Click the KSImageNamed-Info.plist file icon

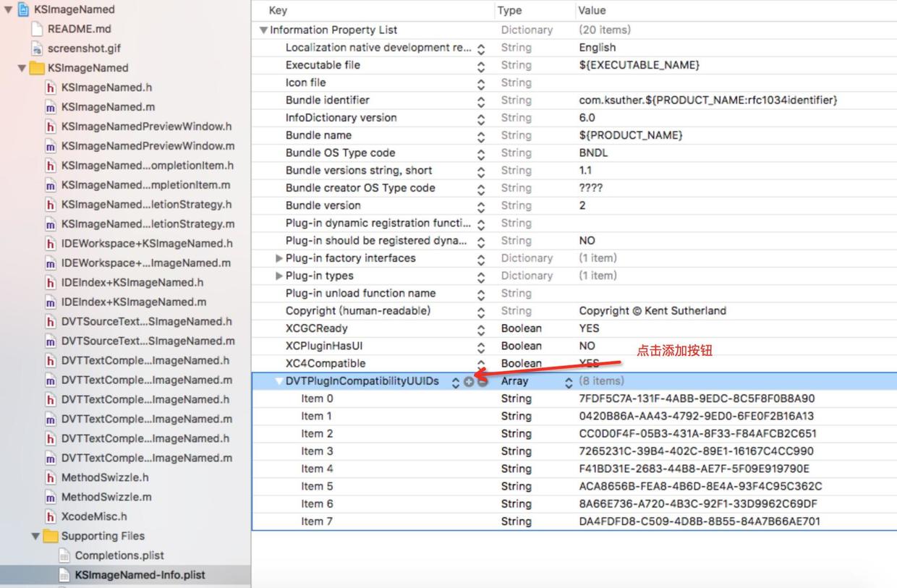click(64, 576)
